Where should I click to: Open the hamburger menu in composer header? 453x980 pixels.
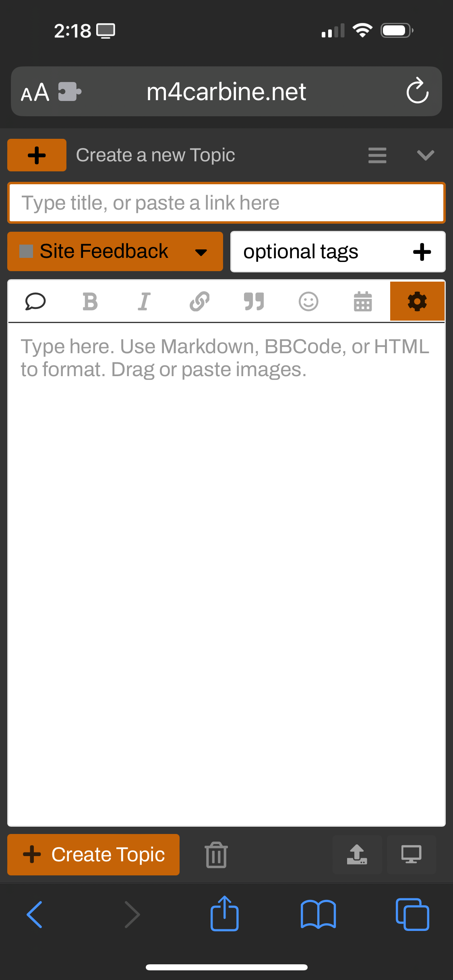pyautogui.click(x=377, y=155)
